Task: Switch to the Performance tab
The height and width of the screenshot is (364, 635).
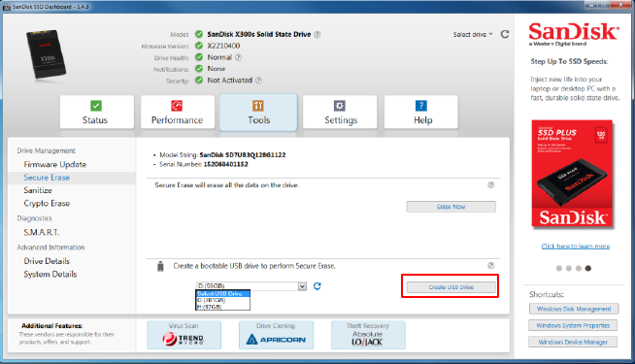Action: coord(178,113)
